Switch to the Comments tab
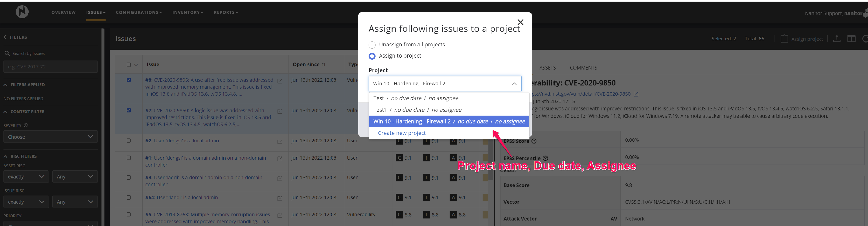The width and height of the screenshot is (868, 226). (x=583, y=68)
